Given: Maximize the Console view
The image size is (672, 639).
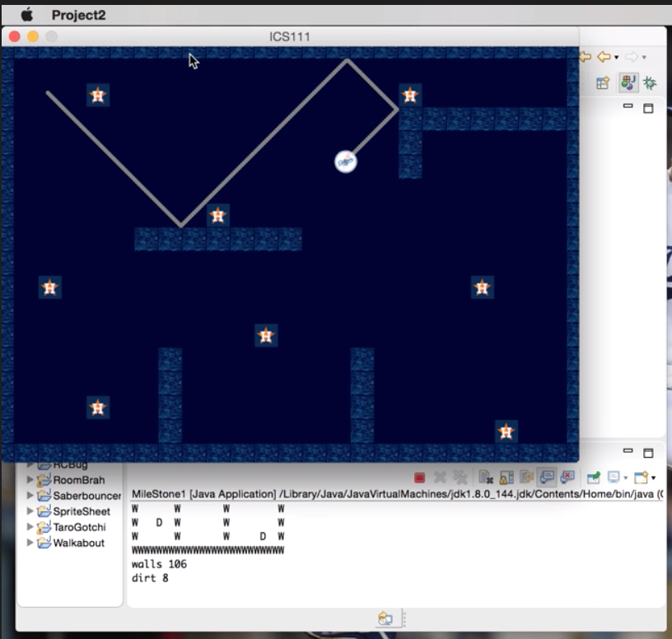Looking at the screenshot, I should (x=648, y=453).
